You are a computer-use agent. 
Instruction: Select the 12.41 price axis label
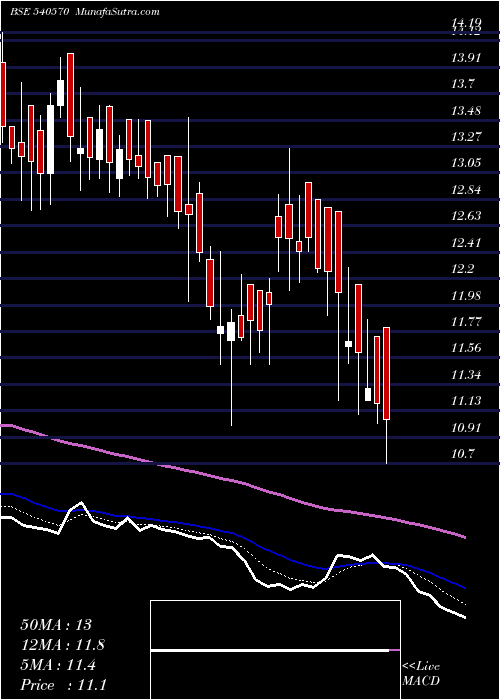click(466, 243)
